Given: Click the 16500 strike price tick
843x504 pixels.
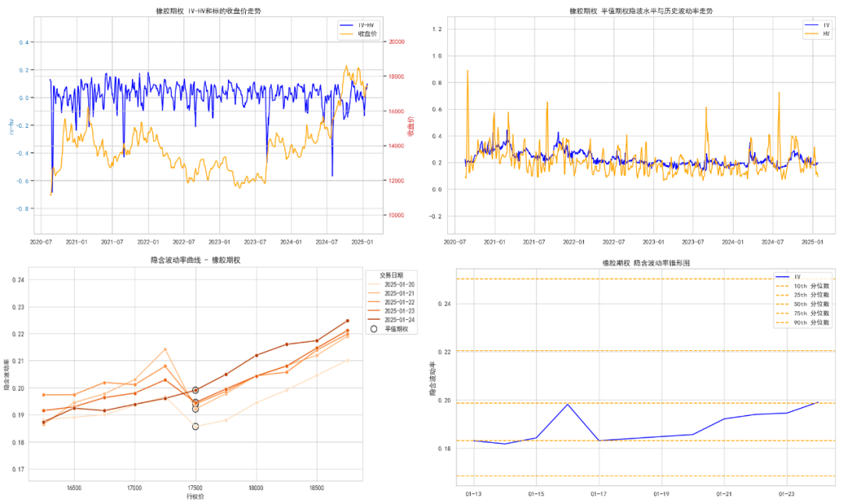Looking at the screenshot, I should click(x=74, y=488).
